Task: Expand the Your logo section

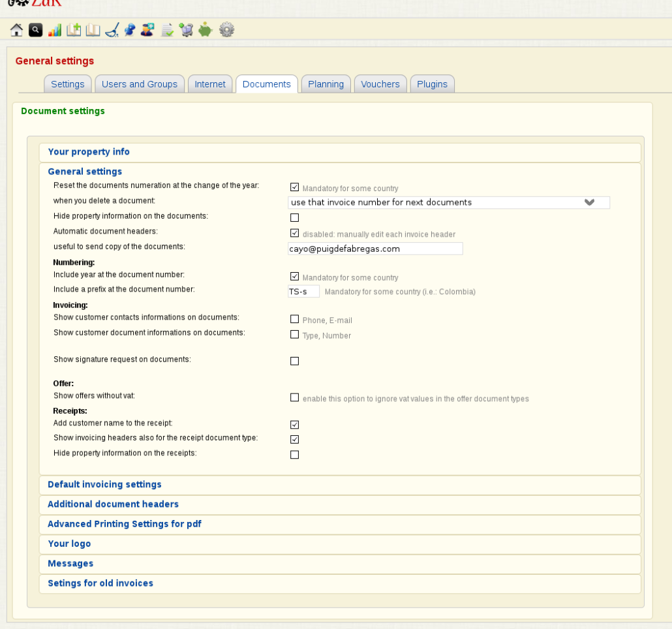Action: [x=69, y=544]
